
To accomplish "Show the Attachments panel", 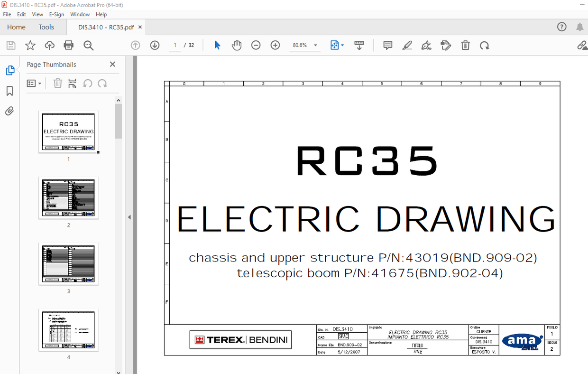I will pyautogui.click(x=9, y=111).
